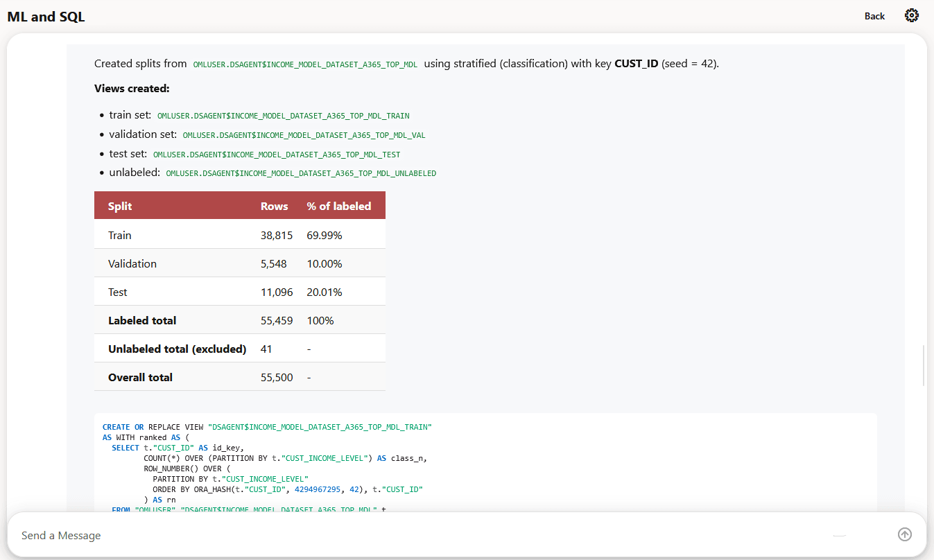The height and width of the screenshot is (560, 934).
Task: Click the Rows column header
Action: pos(275,206)
